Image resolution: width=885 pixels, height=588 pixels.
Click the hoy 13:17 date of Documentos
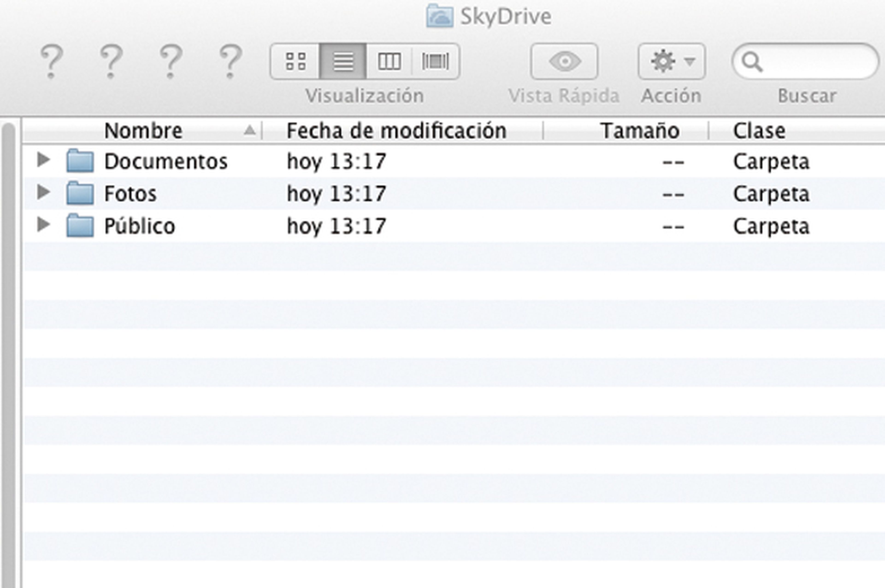coord(336,162)
